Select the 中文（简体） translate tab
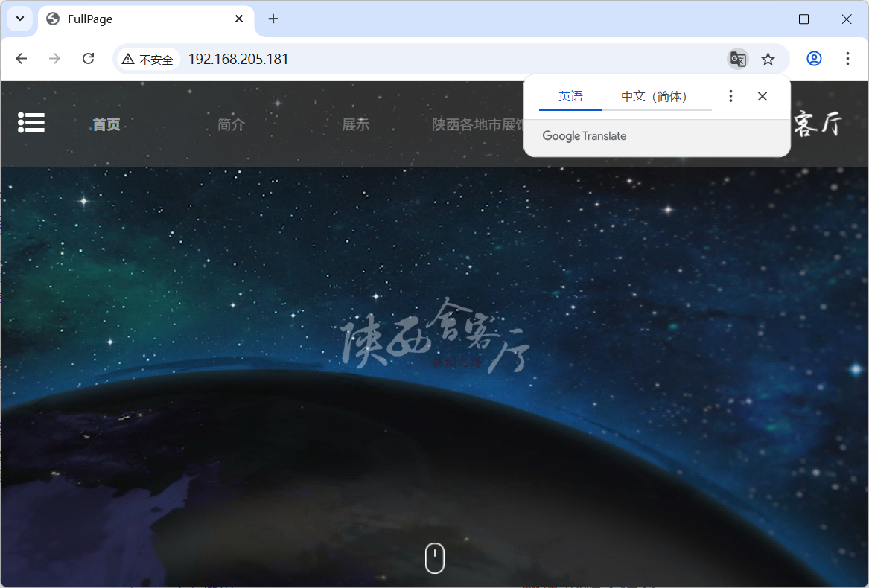The width and height of the screenshot is (869, 588). 656,97
